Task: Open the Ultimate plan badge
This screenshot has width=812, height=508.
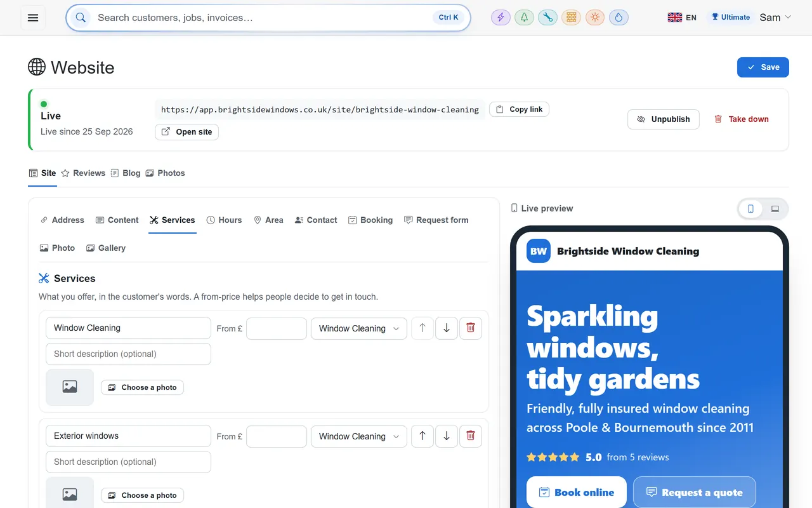Action: pyautogui.click(x=730, y=17)
